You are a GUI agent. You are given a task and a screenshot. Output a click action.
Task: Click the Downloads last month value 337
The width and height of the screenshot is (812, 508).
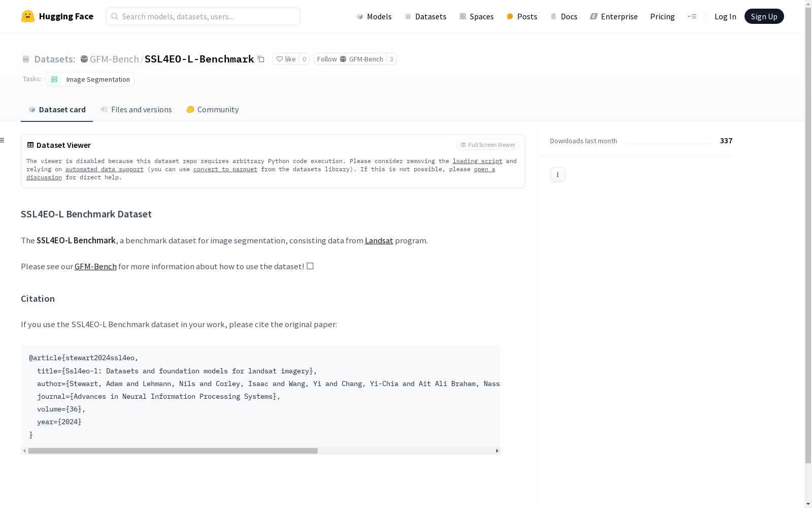tap(726, 141)
